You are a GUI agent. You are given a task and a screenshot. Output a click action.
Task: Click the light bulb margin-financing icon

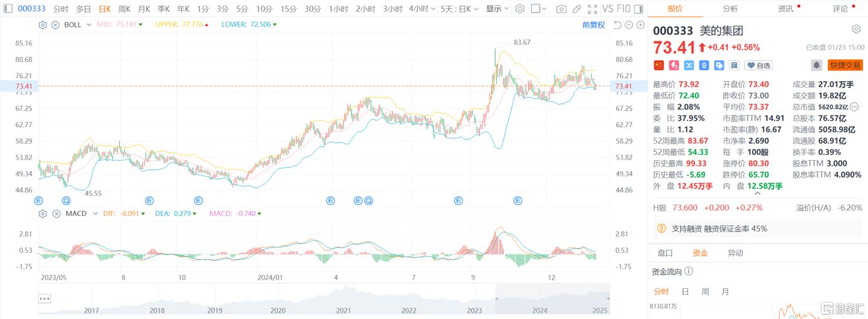662,229
